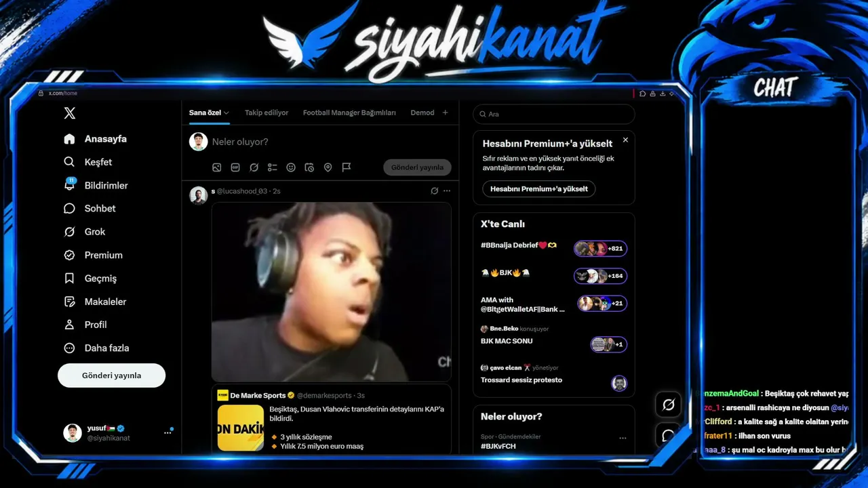This screenshot has width=868, height=488.
Task: Add a new timeline tab with plus
Action: point(445,113)
